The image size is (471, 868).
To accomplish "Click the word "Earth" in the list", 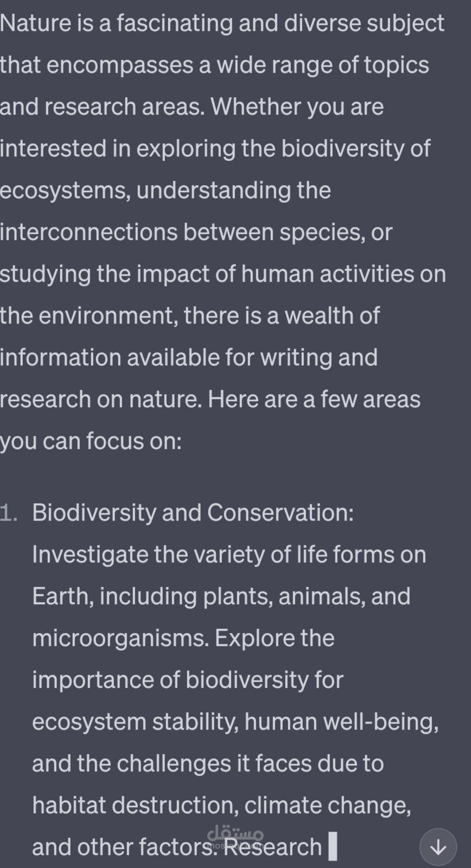I will 58,597.
